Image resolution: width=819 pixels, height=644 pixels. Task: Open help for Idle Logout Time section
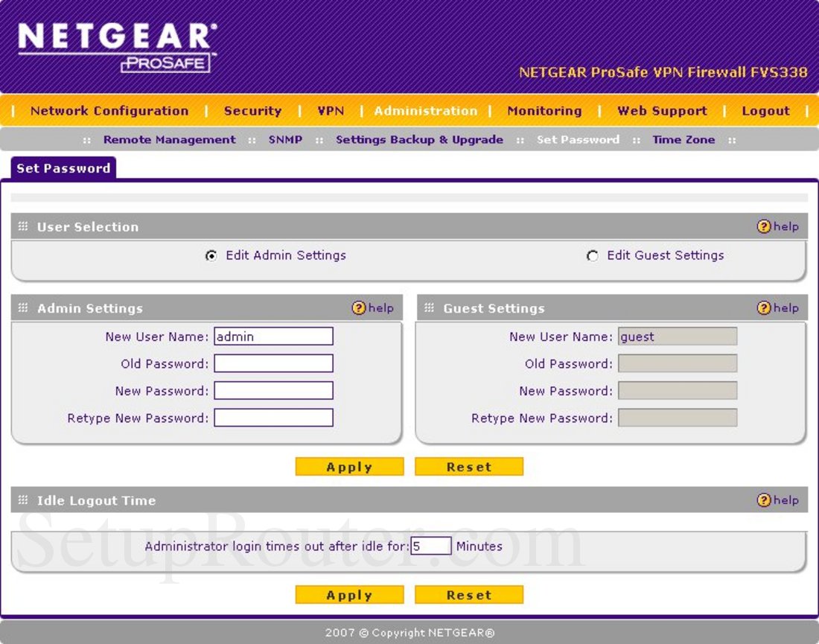(778, 500)
